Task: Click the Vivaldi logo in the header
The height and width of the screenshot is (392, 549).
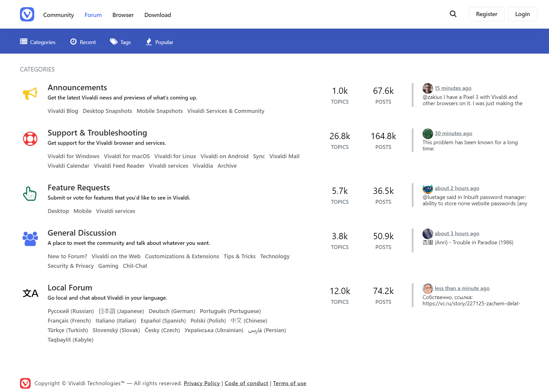Action: point(27,14)
